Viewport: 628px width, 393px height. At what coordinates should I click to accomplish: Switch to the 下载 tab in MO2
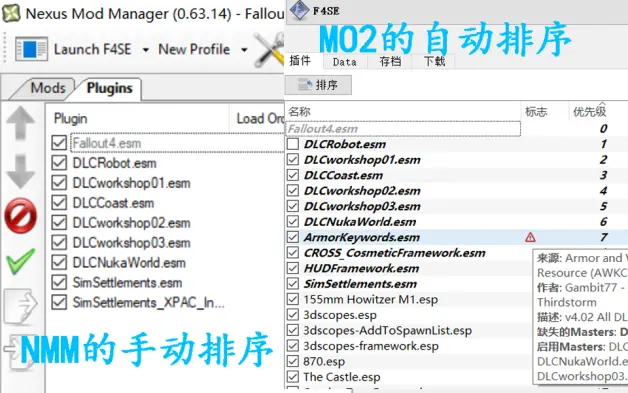tap(434, 62)
